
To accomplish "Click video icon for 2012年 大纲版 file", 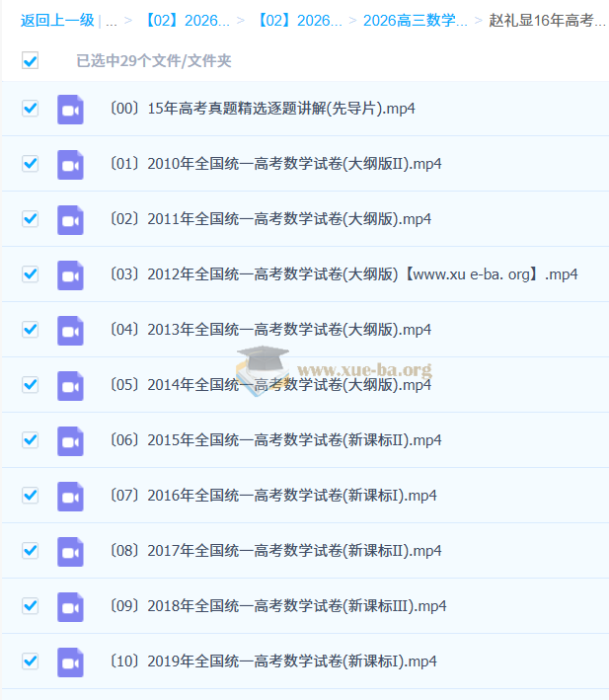I will click(70, 275).
